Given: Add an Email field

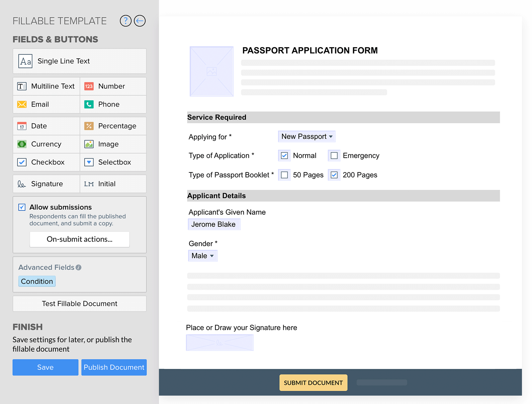Looking at the screenshot, I should (46, 105).
